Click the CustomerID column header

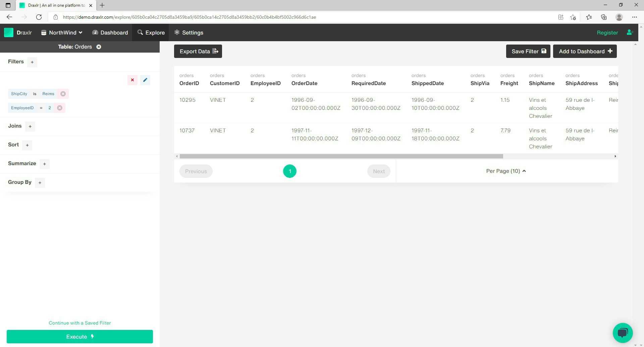[225, 83]
